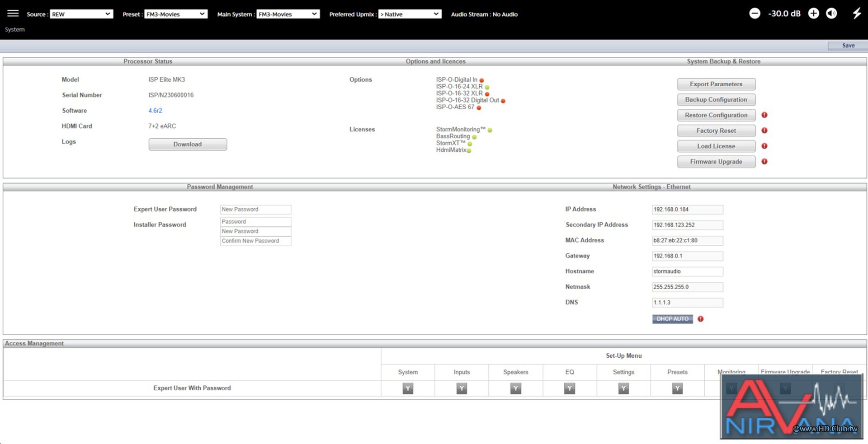Click Installer current Password field
868x444 pixels.
tap(255, 222)
